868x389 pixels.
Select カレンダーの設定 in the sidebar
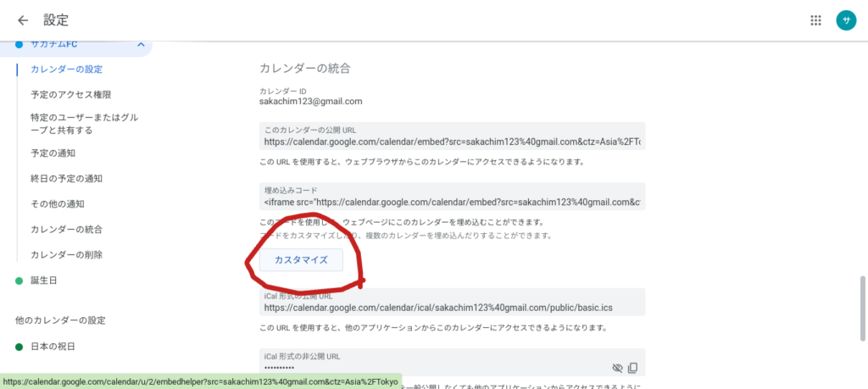(67, 69)
